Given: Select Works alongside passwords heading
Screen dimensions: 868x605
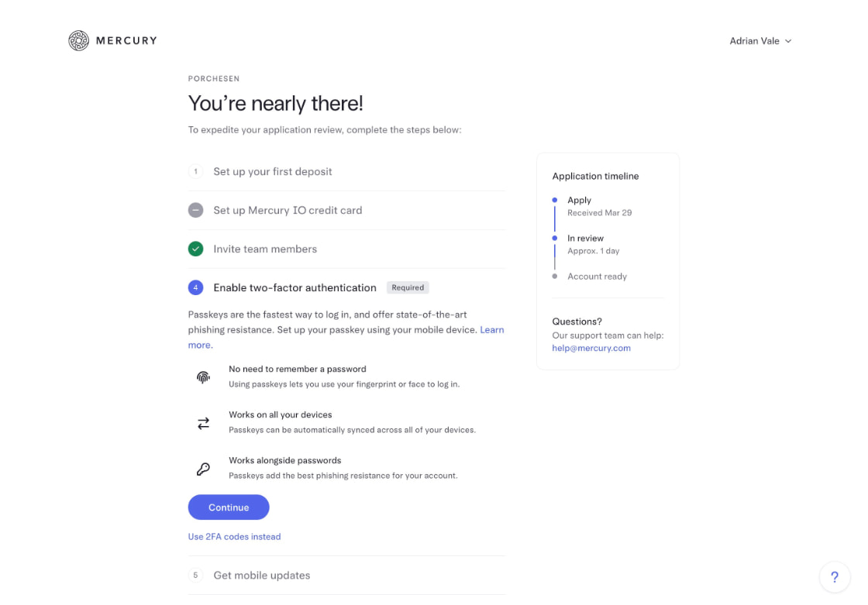Looking at the screenshot, I should [x=284, y=461].
